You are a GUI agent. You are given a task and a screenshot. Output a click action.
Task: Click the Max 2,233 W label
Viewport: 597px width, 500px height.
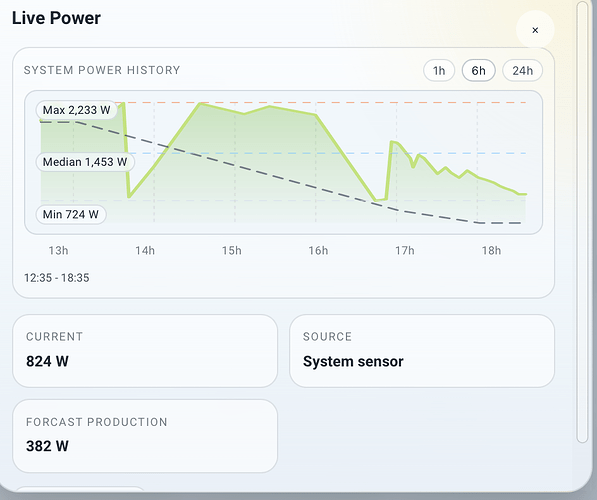(x=77, y=110)
